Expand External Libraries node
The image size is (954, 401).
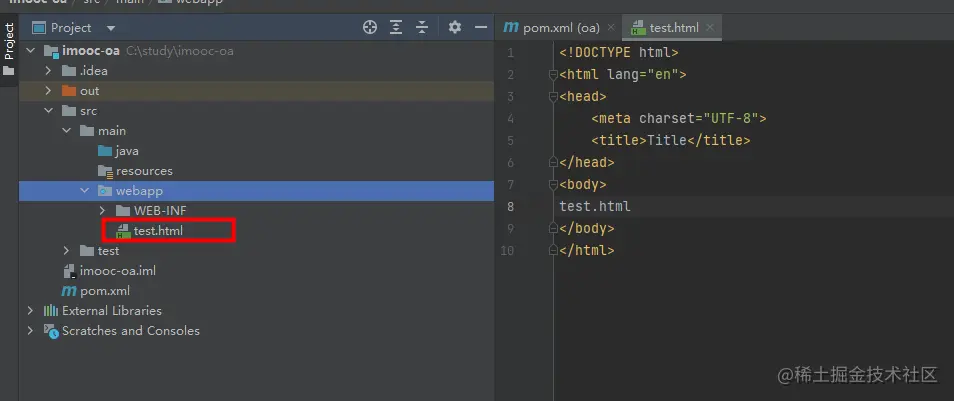(x=30, y=311)
